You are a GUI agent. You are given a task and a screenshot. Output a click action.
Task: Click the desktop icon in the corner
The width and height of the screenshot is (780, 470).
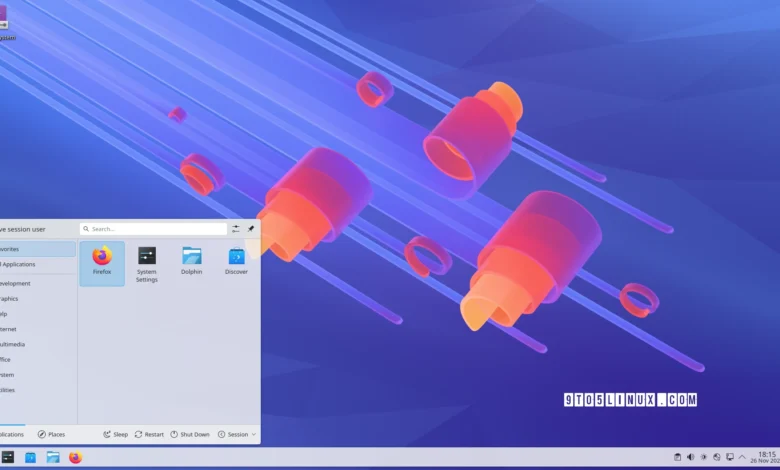pos(4,22)
